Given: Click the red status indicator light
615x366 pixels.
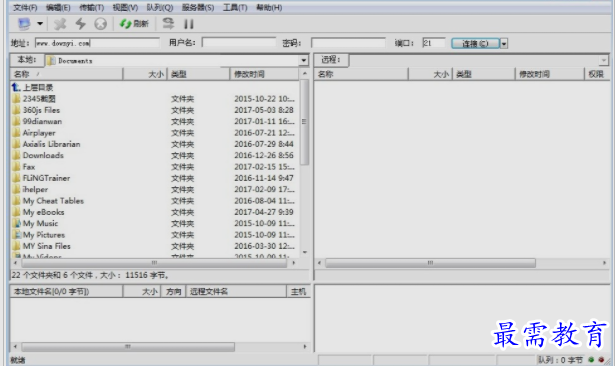Looking at the screenshot, I should pos(601,359).
